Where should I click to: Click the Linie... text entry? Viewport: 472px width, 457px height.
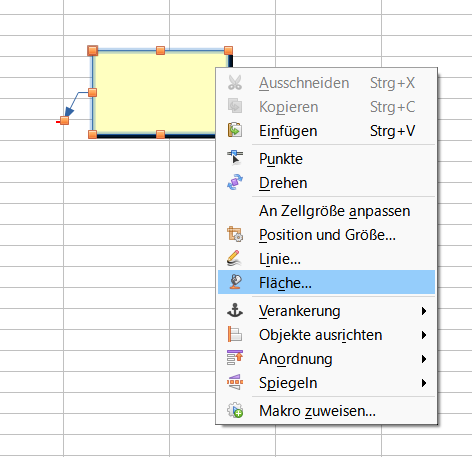[280, 259]
